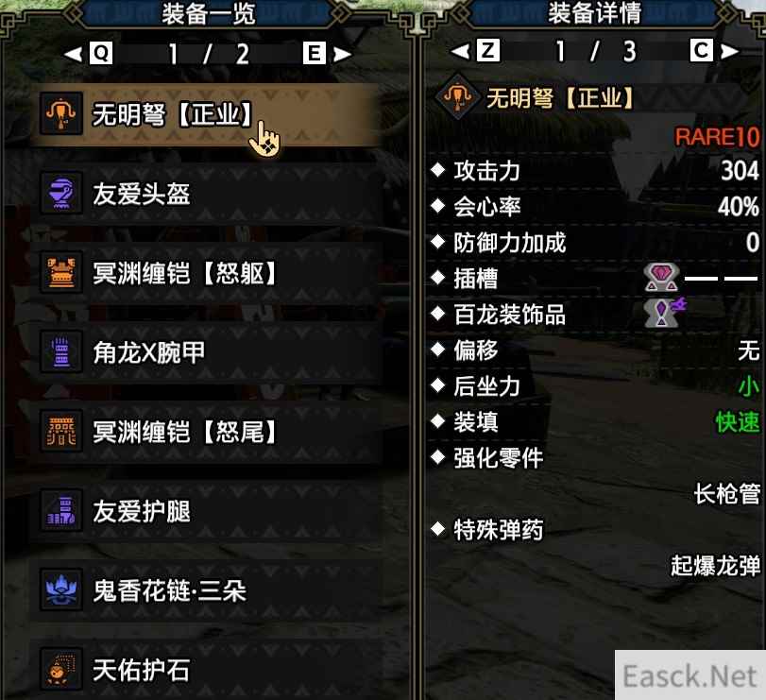Click the arm guard icon for 角龙X腕甲
The width and height of the screenshot is (766, 700).
pyautogui.click(x=61, y=352)
